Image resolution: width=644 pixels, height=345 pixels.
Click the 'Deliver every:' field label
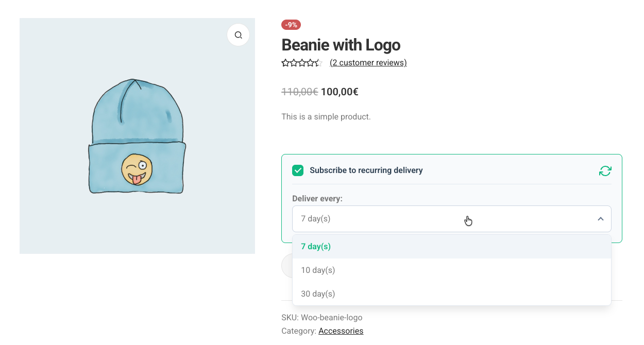[x=317, y=199]
